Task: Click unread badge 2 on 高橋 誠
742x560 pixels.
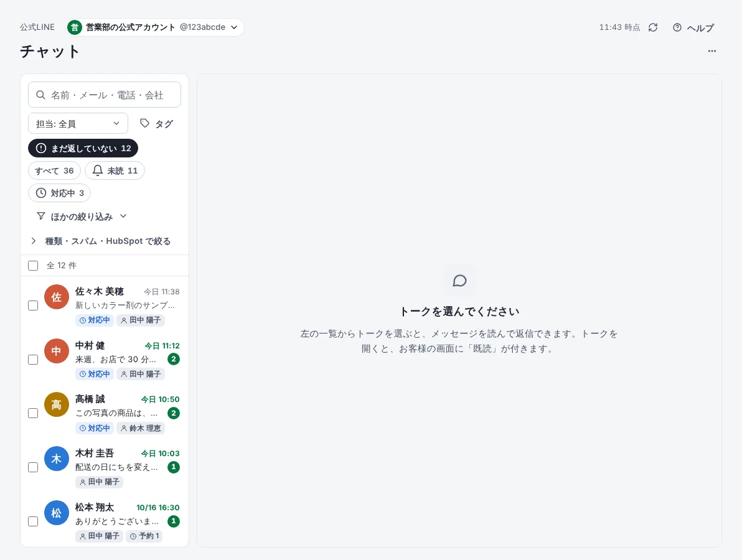Action: pyautogui.click(x=174, y=413)
